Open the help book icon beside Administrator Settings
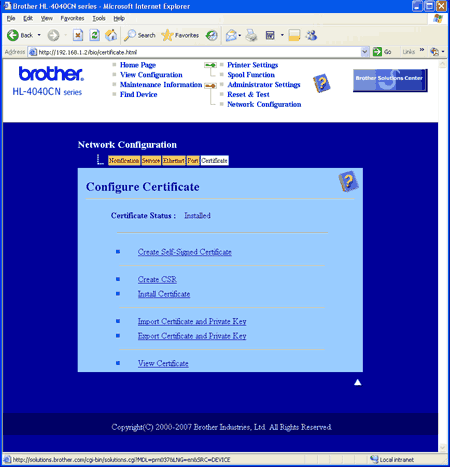Screen dimensions: 450x467 point(322,83)
